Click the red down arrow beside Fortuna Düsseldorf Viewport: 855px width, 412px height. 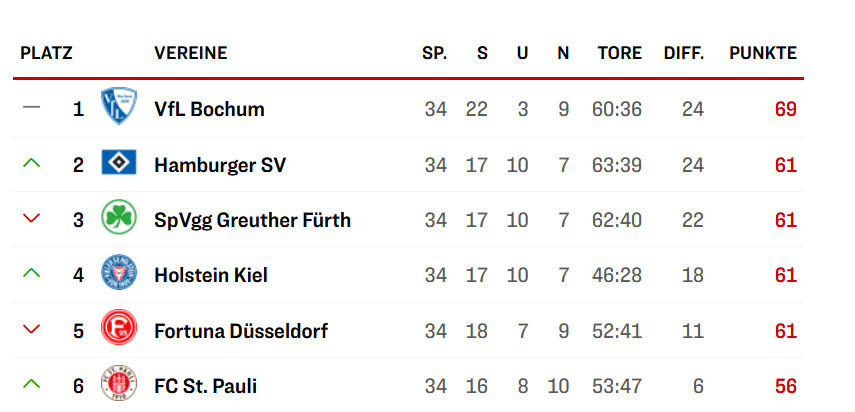32,329
